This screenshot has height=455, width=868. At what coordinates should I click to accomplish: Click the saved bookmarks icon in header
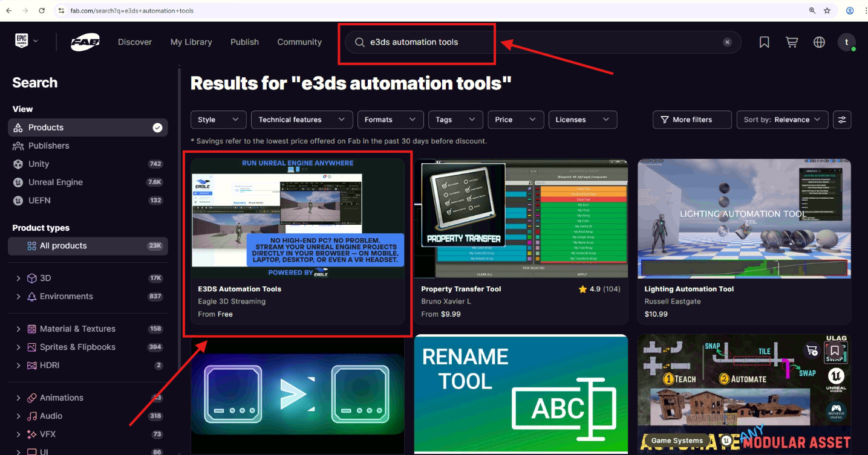pyautogui.click(x=764, y=42)
